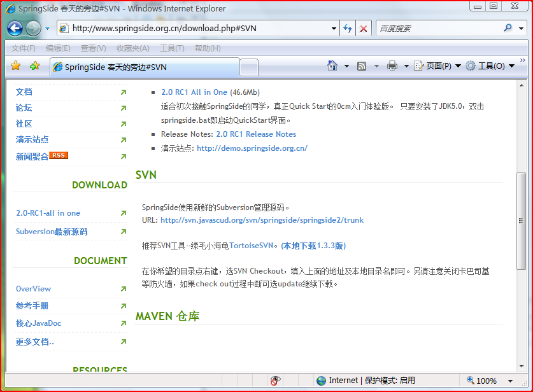Viewport: 533px width, 392px height.
Task: Click the orange RSS badge icon
Action: pyautogui.click(x=59, y=155)
